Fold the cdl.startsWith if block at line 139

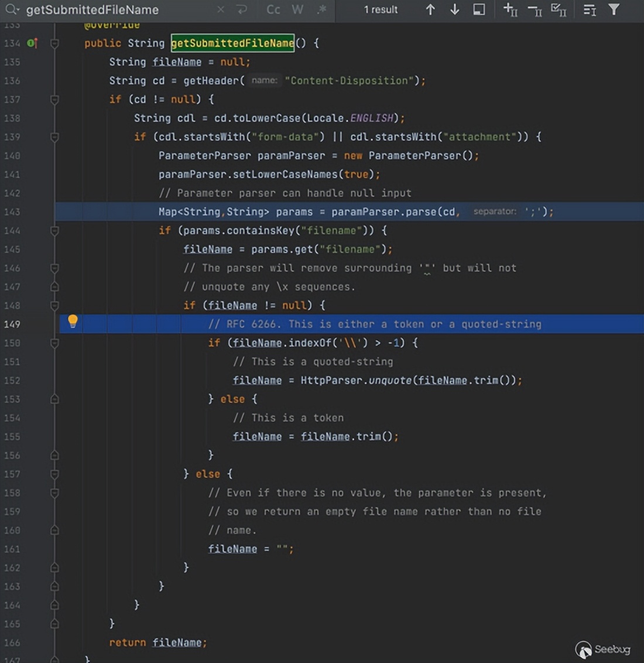[54, 137]
